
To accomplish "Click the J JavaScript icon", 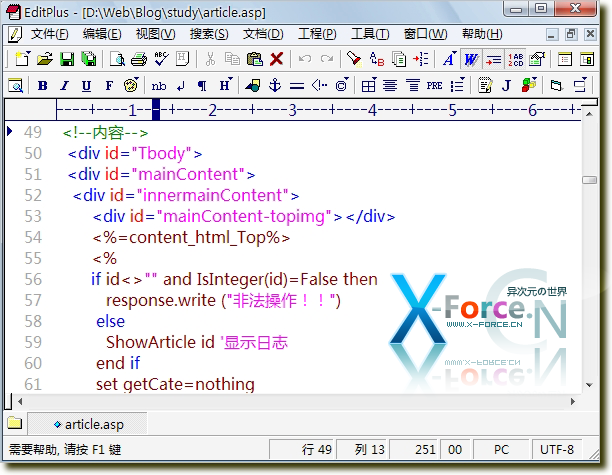I will point(506,85).
